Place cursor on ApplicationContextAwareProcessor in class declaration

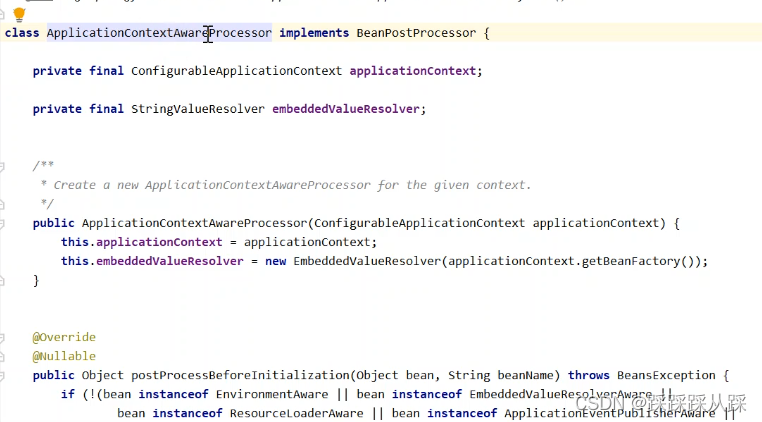159,33
